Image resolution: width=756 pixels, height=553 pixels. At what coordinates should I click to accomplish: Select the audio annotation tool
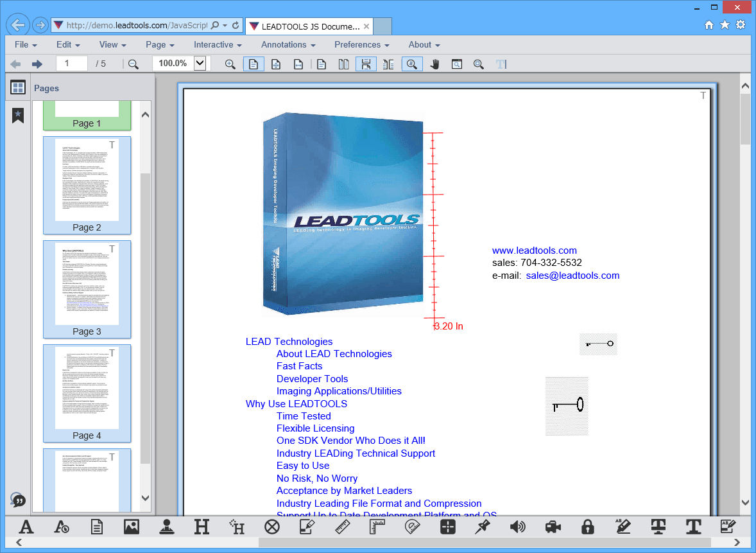point(517,527)
